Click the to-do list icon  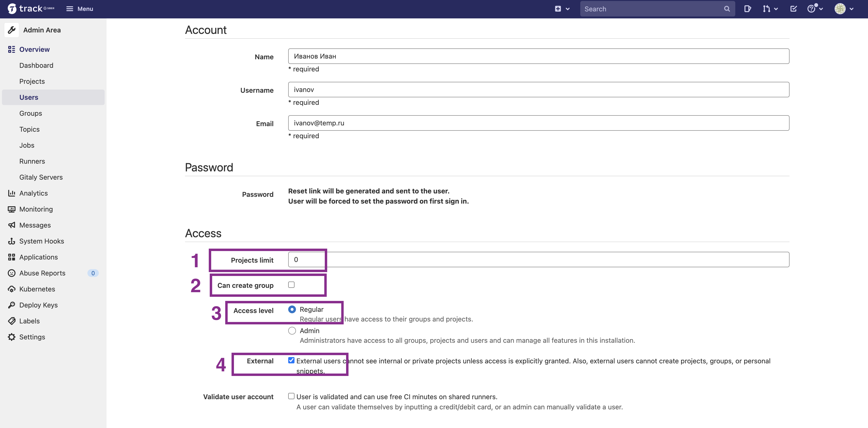(793, 9)
